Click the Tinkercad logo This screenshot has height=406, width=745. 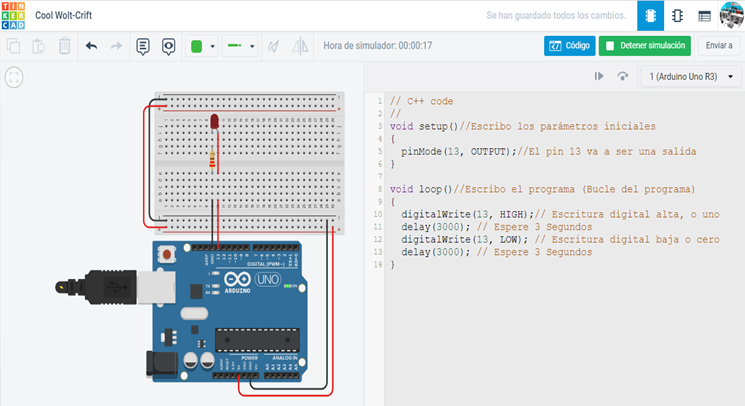(x=13, y=16)
